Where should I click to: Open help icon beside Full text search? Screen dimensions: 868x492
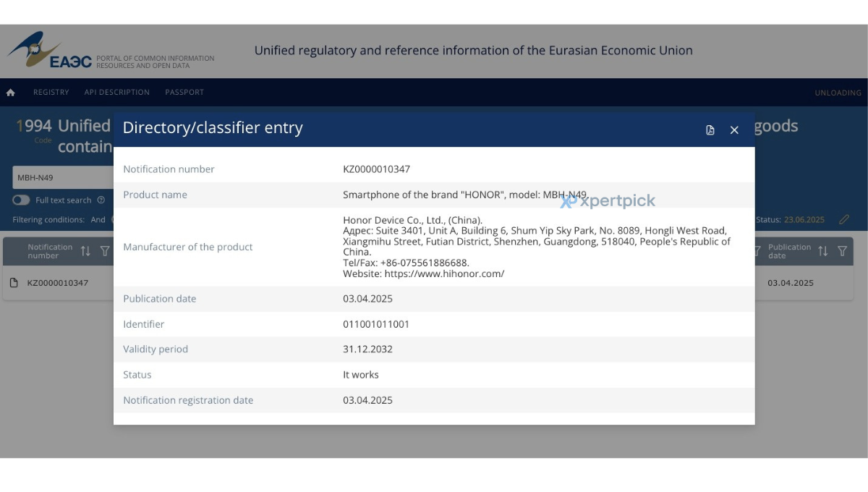click(101, 200)
